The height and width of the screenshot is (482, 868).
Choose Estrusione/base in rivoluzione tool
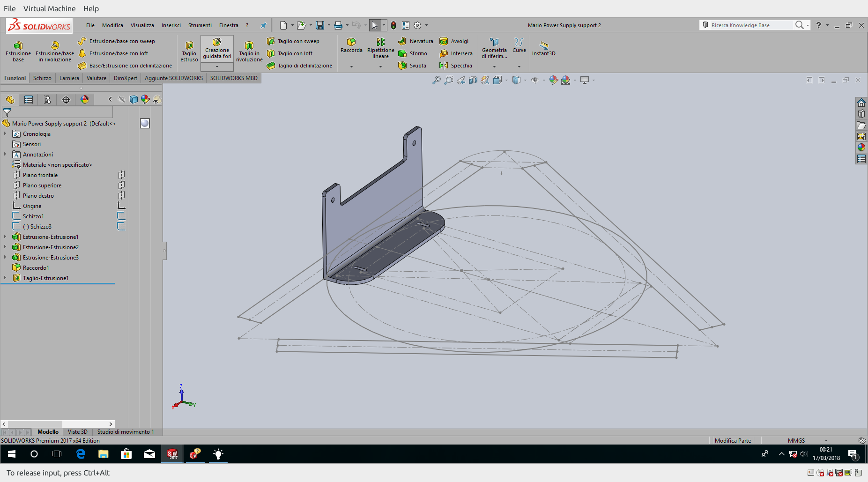tap(55, 52)
